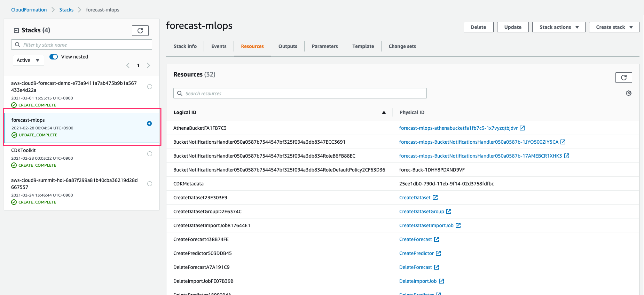Select the aws-cloud9-summit-hol stack radio button
The width and height of the screenshot is (644, 295).
click(x=150, y=184)
